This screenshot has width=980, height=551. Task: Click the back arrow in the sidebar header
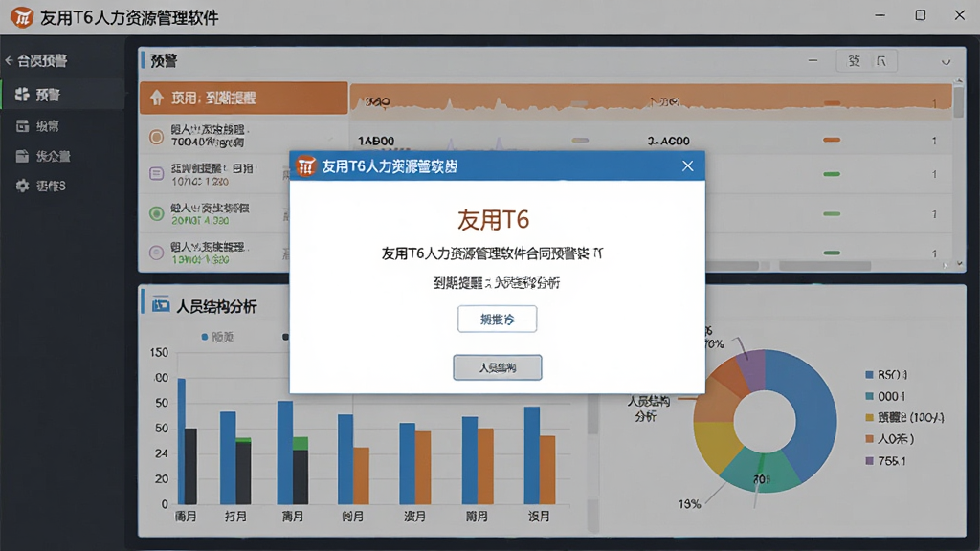point(9,60)
